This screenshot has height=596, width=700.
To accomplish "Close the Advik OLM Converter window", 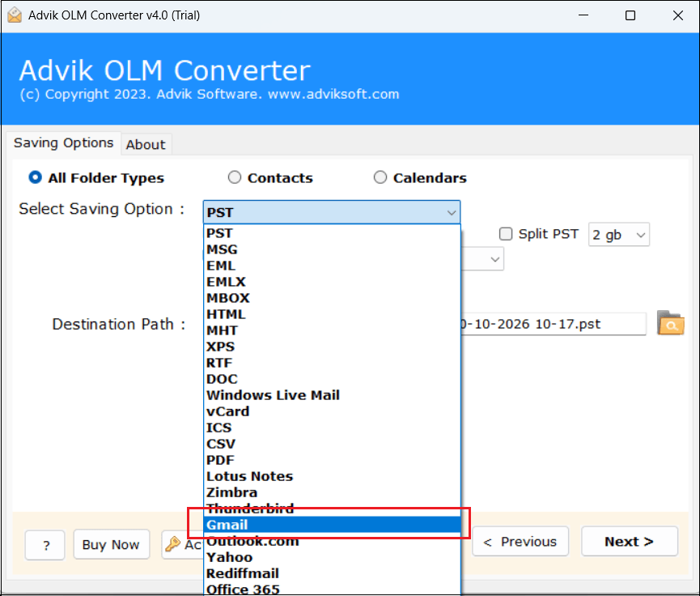I will 677,15.
